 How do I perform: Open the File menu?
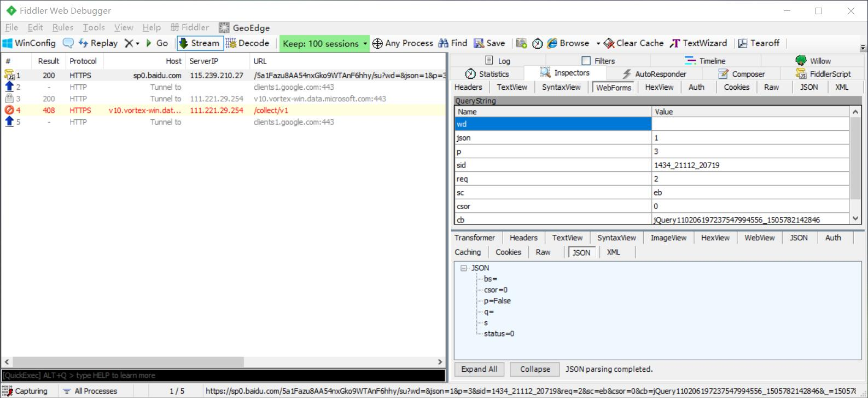point(11,27)
